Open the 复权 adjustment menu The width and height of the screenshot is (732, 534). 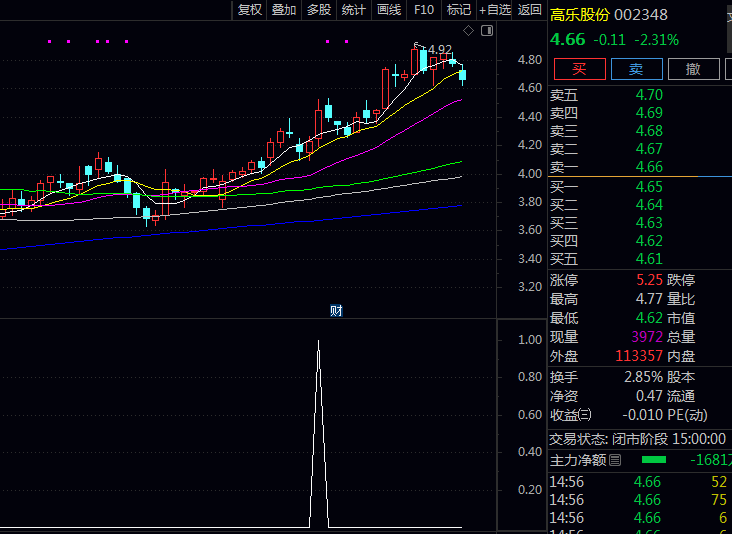249,10
